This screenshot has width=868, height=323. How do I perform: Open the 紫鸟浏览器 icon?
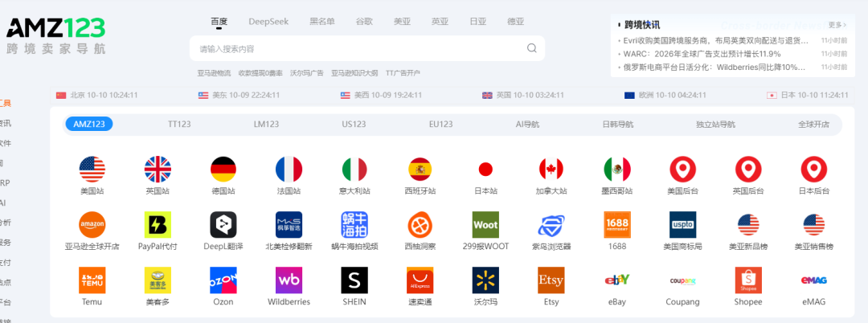(x=551, y=224)
